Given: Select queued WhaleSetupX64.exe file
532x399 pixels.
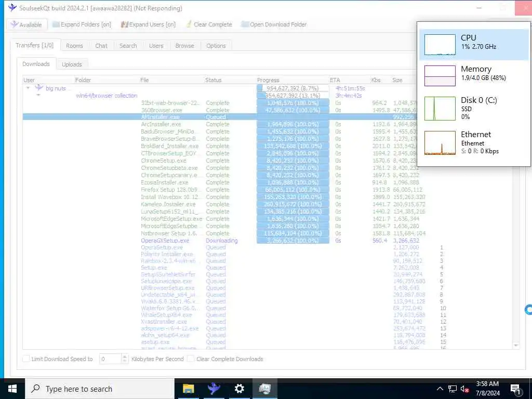Looking at the screenshot, I should coord(166,315).
